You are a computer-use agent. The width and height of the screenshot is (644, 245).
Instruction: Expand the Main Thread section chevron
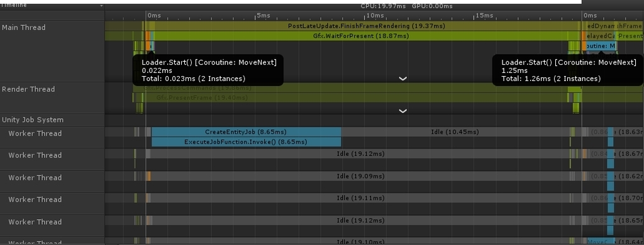[x=403, y=79]
